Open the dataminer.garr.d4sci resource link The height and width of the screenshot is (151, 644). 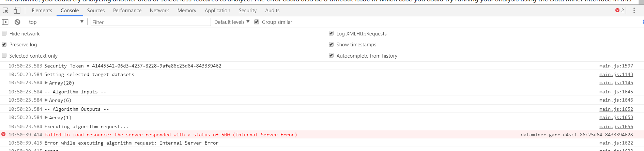[x=577, y=135]
